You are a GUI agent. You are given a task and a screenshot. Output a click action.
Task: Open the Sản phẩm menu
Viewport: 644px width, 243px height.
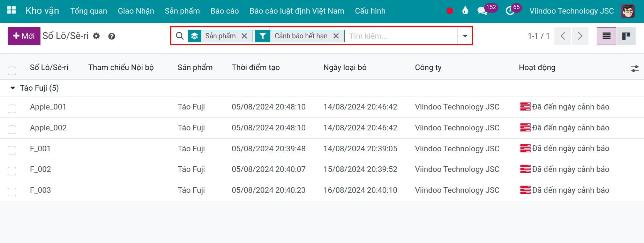(x=182, y=11)
